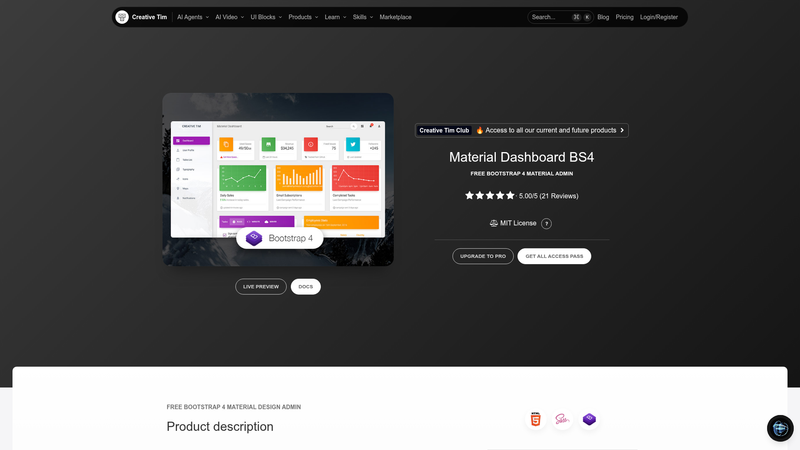Screen dimensions: 800x450
Task: Open the chat assistant globe icon
Action: click(x=780, y=428)
